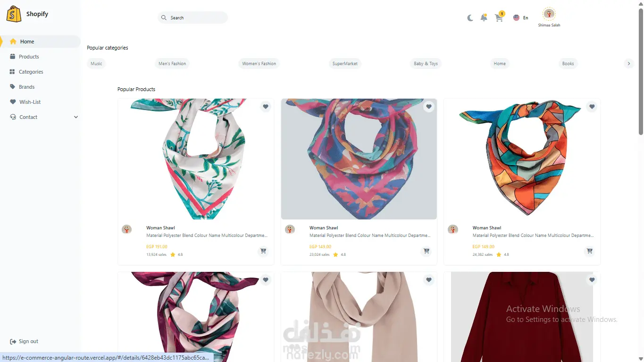The image size is (644, 362).
Task: Open notifications via the bell icon
Action: pyautogui.click(x=484, y=17)
